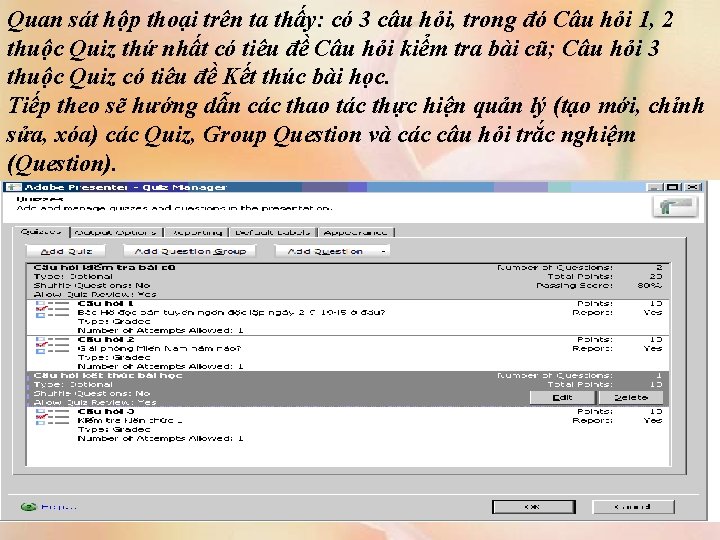Click 'Passing Score' value of first quiz

click(x=650, y=285)
